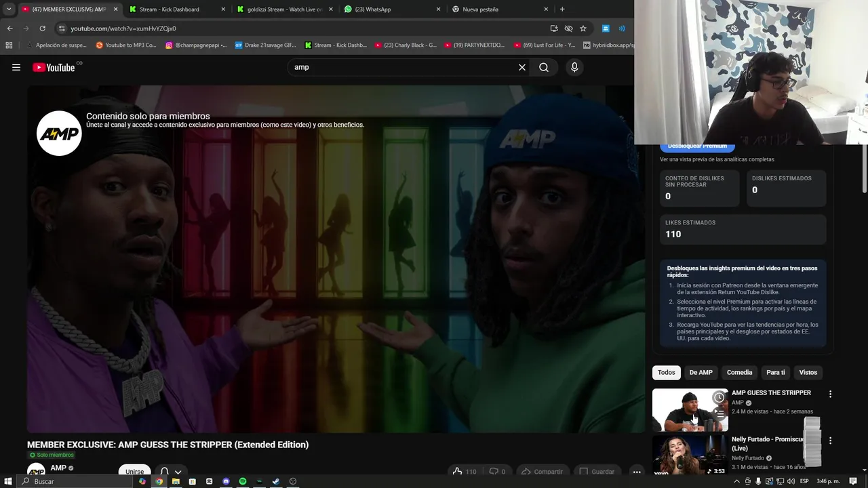Screen dimensions: 868x488
Task: Show hidden system tray icons chevron
Action: click(x=737, y=481)
